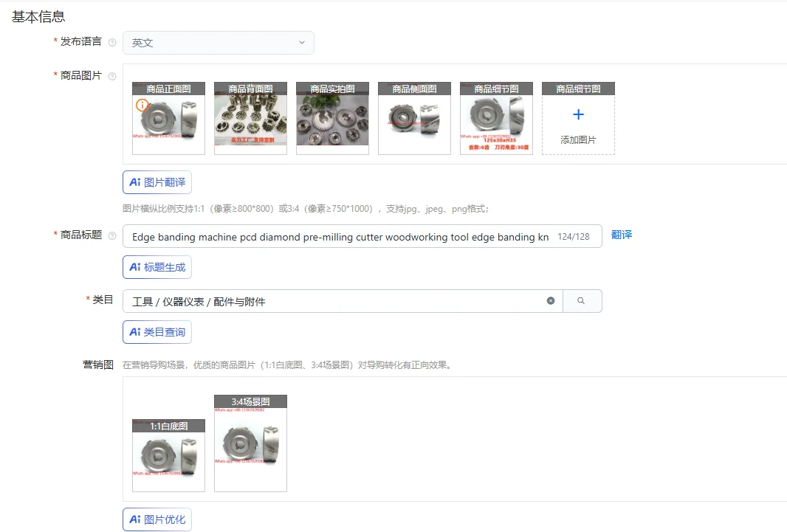Viewport: 787px width, 532px height.
Task: Click the AI 标题生成 button
Action: pos(157,267)
